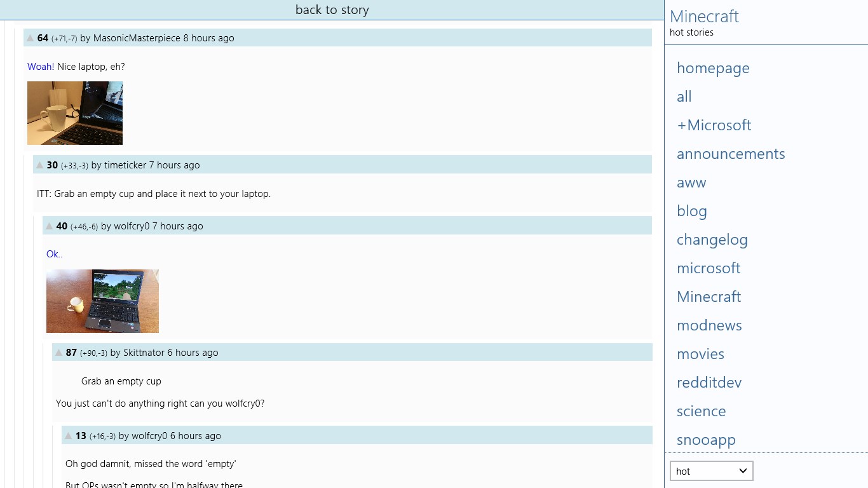Open the 'Ok..' link
868x488 pixels.
(55, 254)
